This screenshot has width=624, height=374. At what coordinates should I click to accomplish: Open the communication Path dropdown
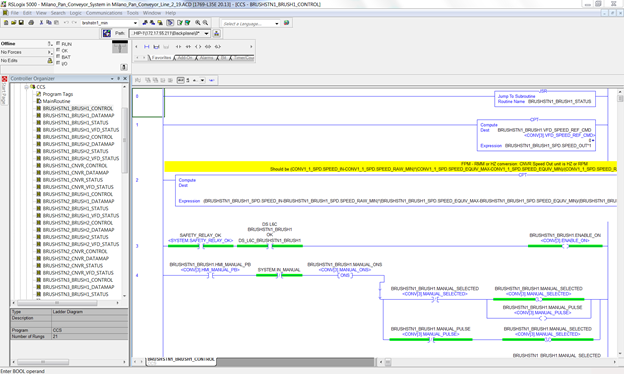(207, 33)
